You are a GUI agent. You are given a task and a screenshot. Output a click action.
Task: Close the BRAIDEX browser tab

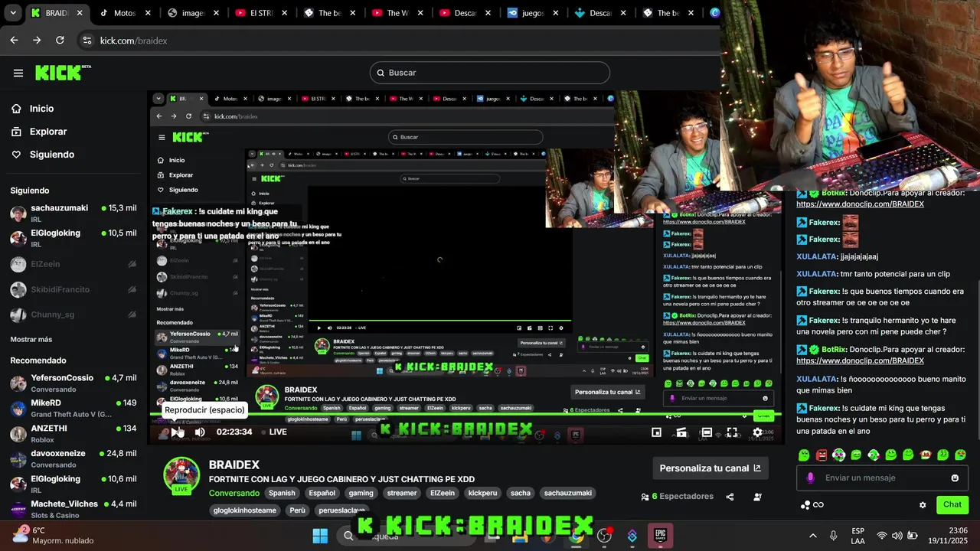80,13
